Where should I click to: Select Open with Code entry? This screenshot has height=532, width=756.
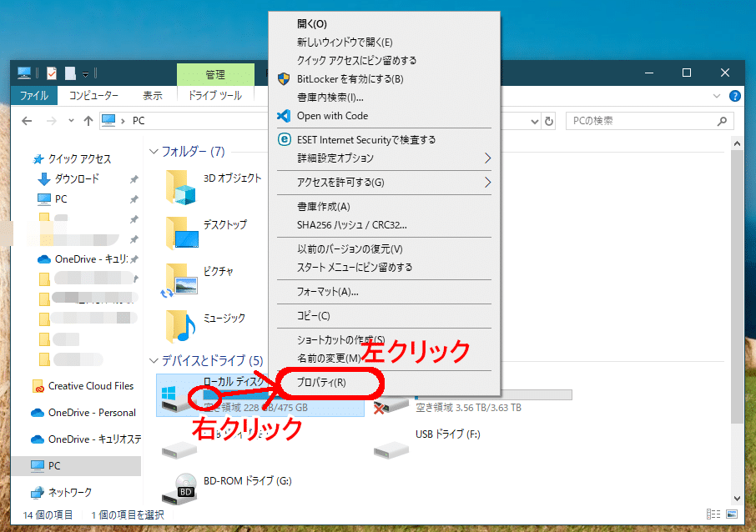332,116
